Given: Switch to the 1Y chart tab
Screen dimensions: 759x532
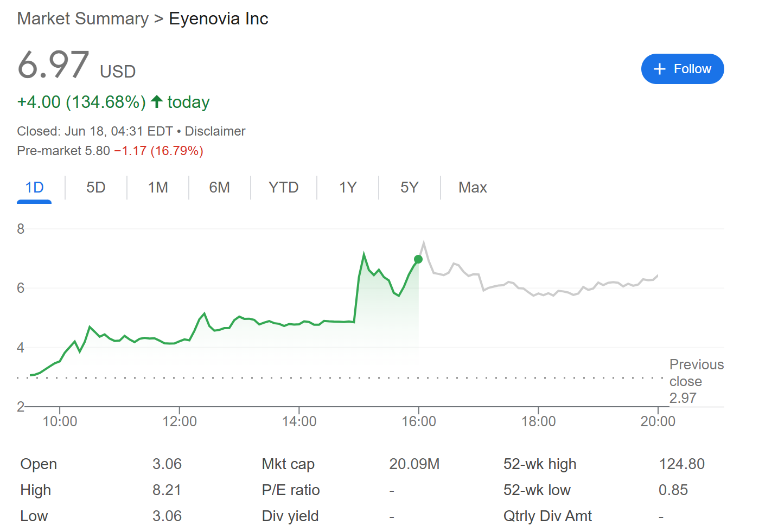Looking at the screenshot, I should 348,188.
